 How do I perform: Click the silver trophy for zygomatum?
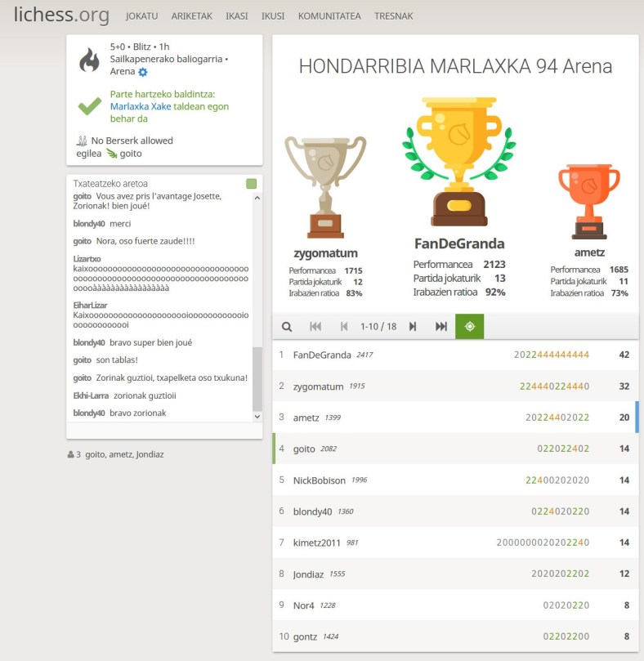pyautogui.click(x=325, y=184)
